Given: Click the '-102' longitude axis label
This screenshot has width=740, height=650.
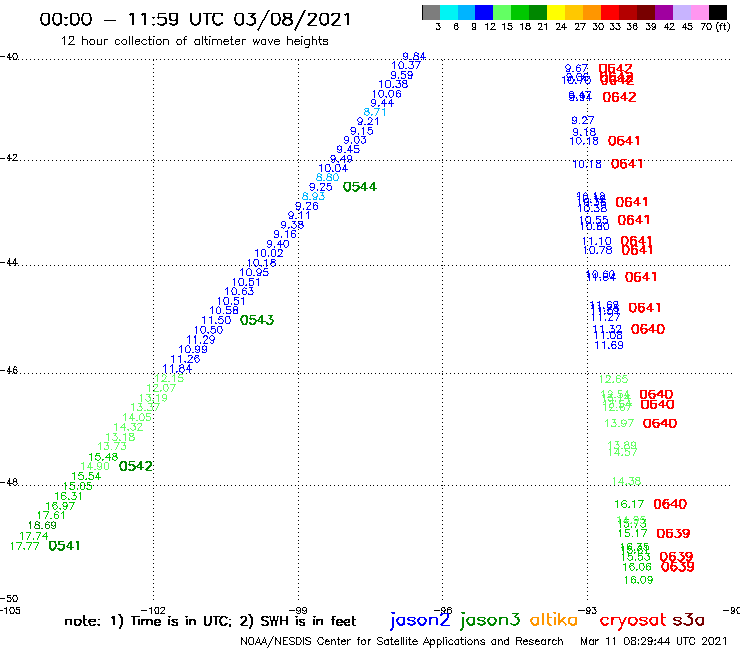Looking at the screenshot, I should pos(154,610).
